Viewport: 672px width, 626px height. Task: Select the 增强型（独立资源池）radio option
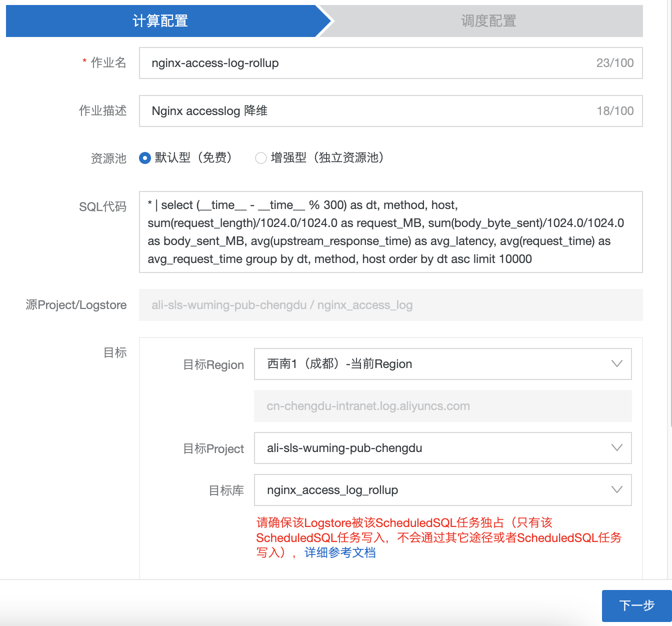pos(261,158)
